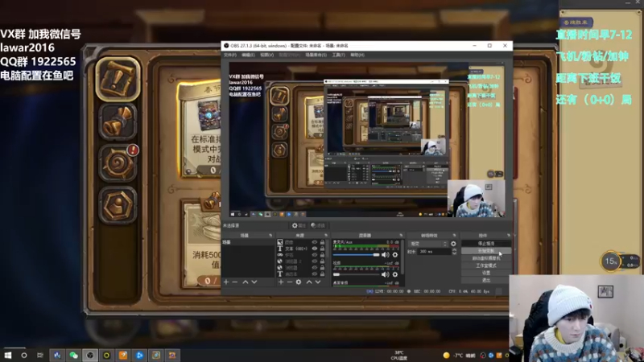Move source down with arrow icon
This screenshot has height=362, width=644.
pos(318,282)
